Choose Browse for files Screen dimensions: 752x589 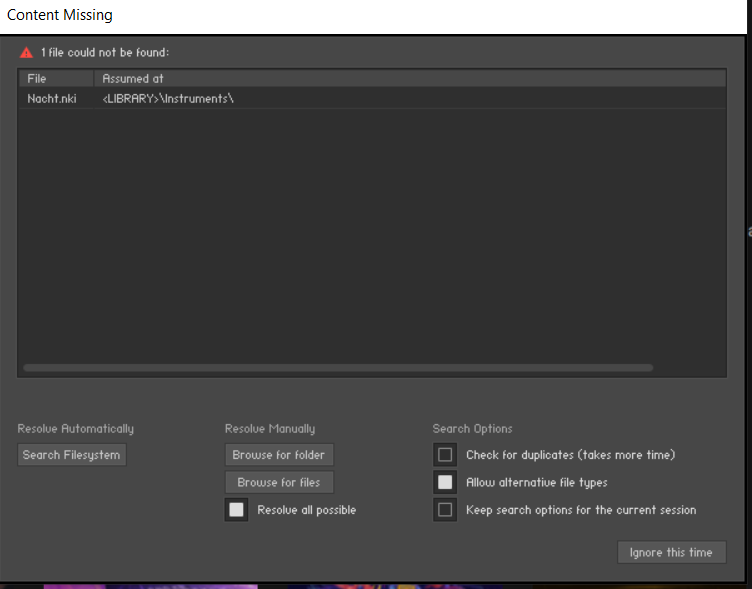click(x=279, y=483)
